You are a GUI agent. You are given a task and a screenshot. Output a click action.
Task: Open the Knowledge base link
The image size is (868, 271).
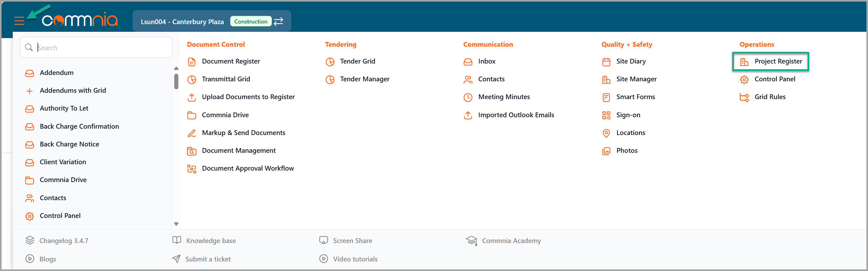point(210,241)
